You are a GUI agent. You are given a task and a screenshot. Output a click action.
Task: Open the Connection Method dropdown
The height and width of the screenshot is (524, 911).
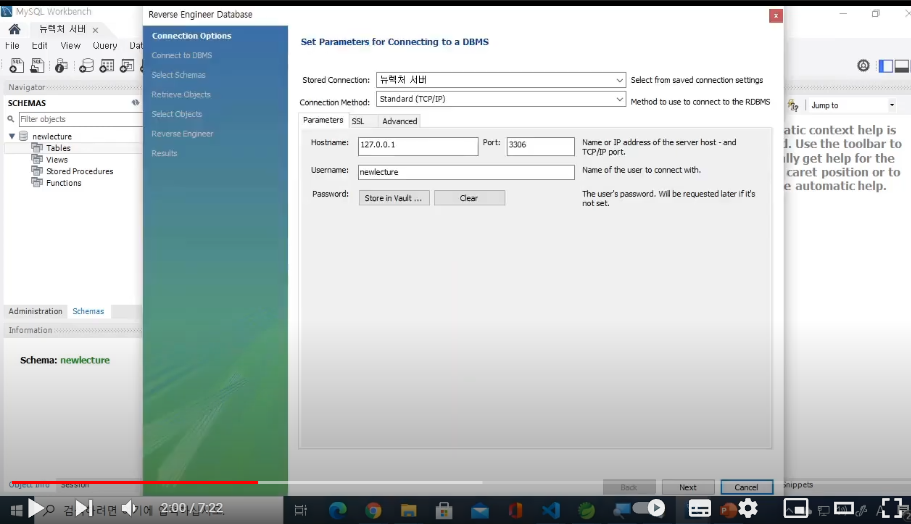501,99
